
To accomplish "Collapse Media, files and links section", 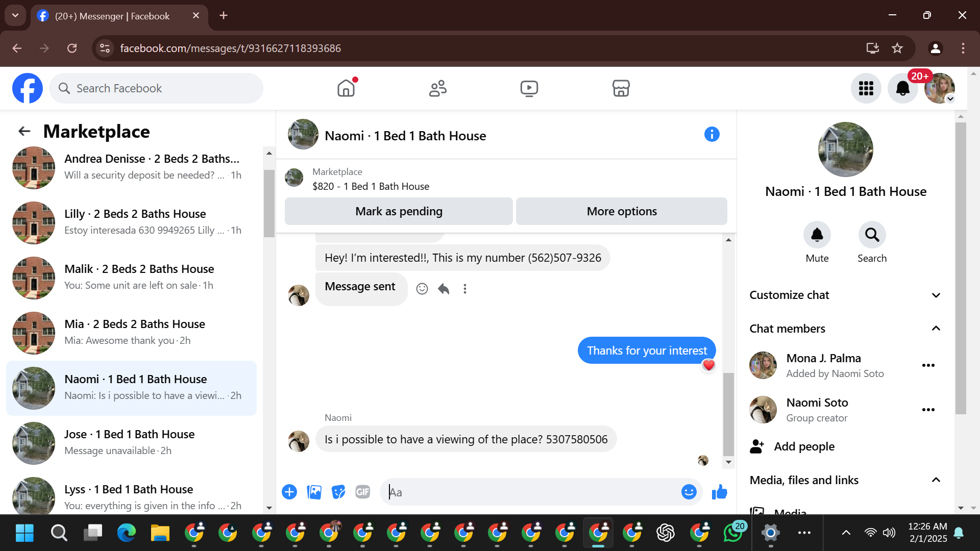I will [845, 480].
